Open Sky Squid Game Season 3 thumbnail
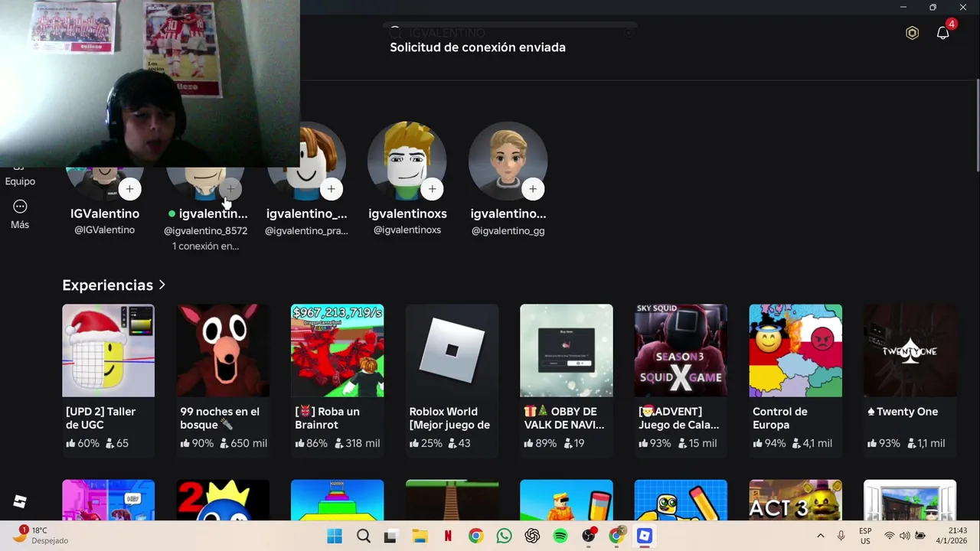Screen dimensions: 980x551 click(x=681, y=350)
